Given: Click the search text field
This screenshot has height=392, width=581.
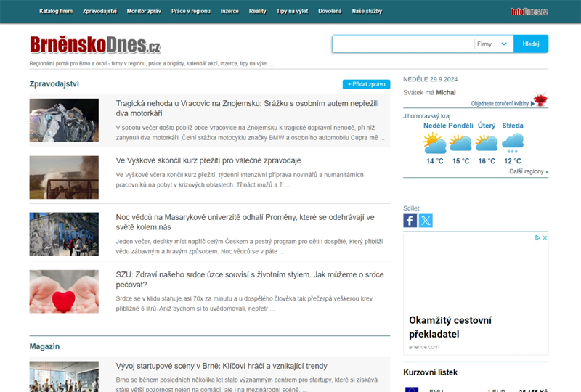Looking at the screenshot, I should point(403,44).
